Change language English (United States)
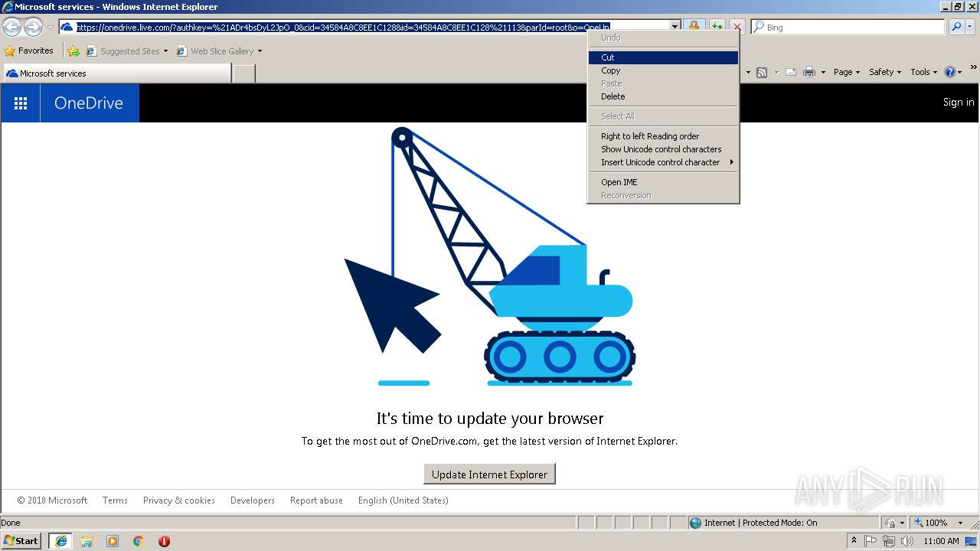Screen dimensions: 980x551 coord(403,500)
